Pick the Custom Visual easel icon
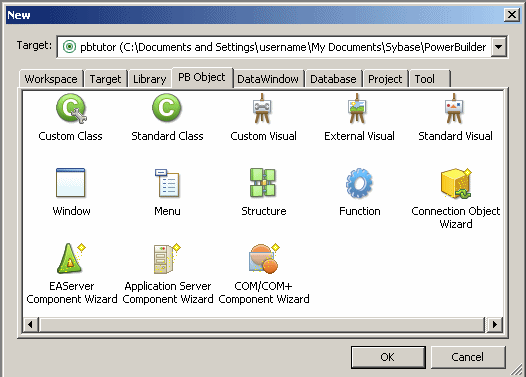 pos(262,109)
